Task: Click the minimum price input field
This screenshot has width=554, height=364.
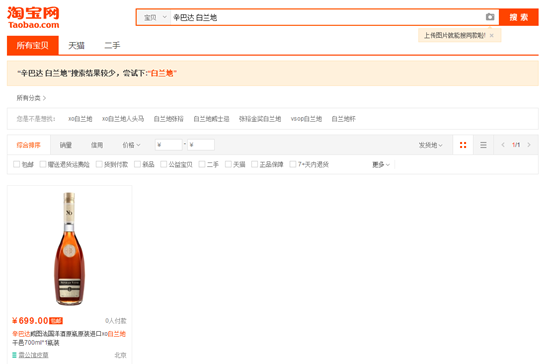Action: (x=169, y=145)
